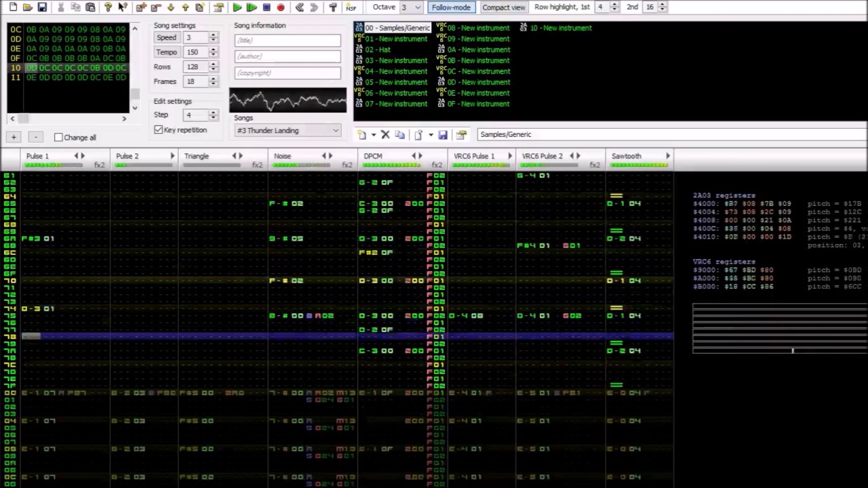Edit the instrument via the instrument toolbar's rightmost icon

[461, 135]
